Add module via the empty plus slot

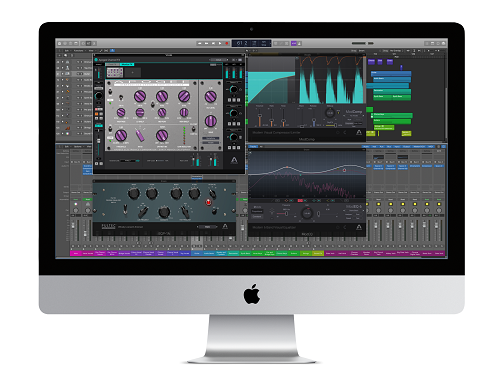(132, 72)
